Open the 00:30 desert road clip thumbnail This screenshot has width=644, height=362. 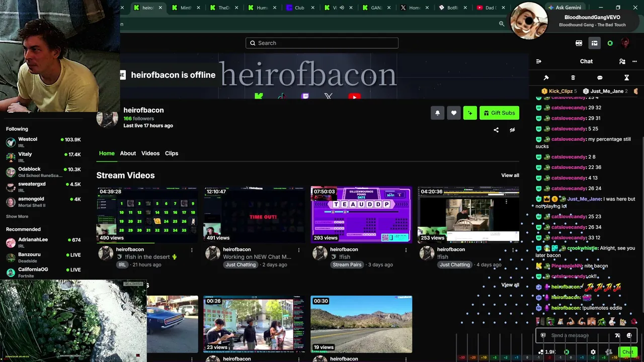coord(361,324)
